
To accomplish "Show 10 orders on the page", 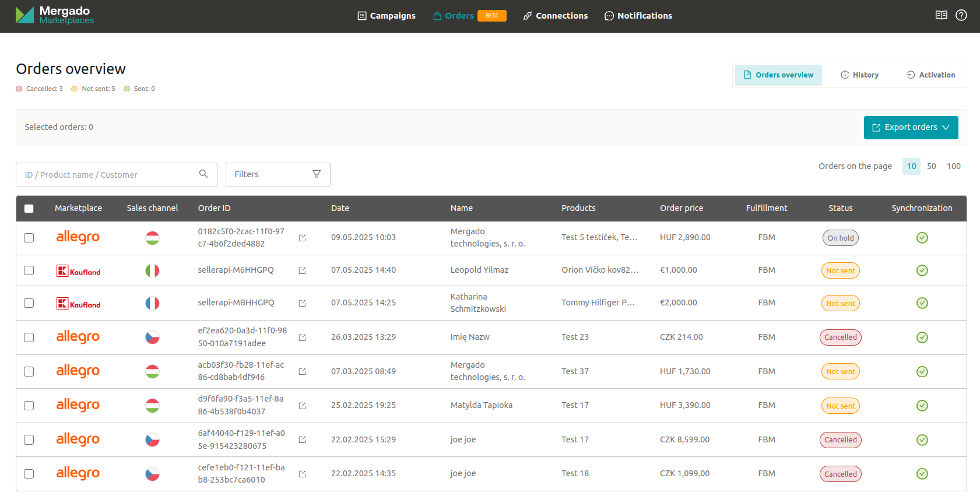I will [911, 166].
